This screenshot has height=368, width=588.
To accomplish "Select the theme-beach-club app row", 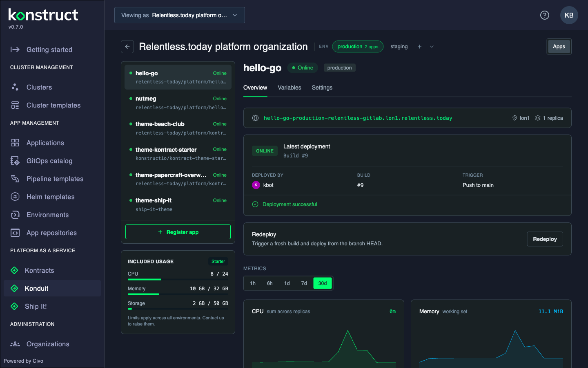I will pos(178,128).
